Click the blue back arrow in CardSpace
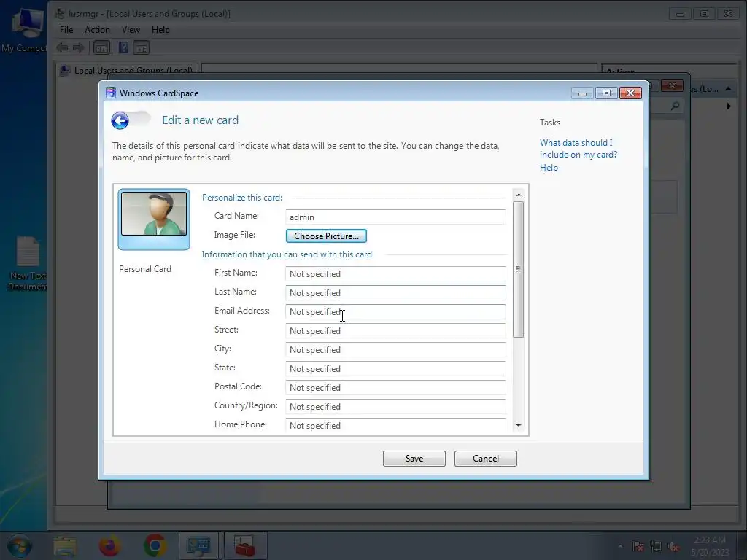The height and width of the screenshot is (560, 747). [x=120, y=120]
